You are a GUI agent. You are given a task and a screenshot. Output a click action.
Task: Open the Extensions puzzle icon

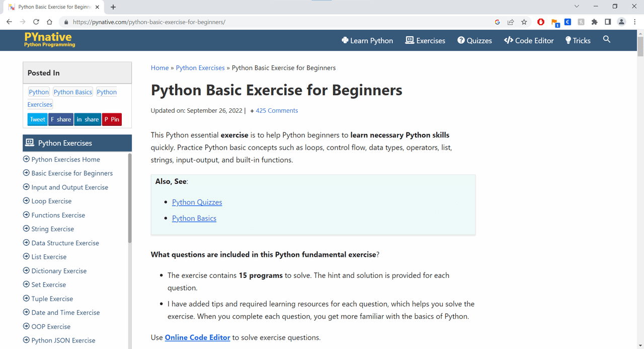click(594, 22)
